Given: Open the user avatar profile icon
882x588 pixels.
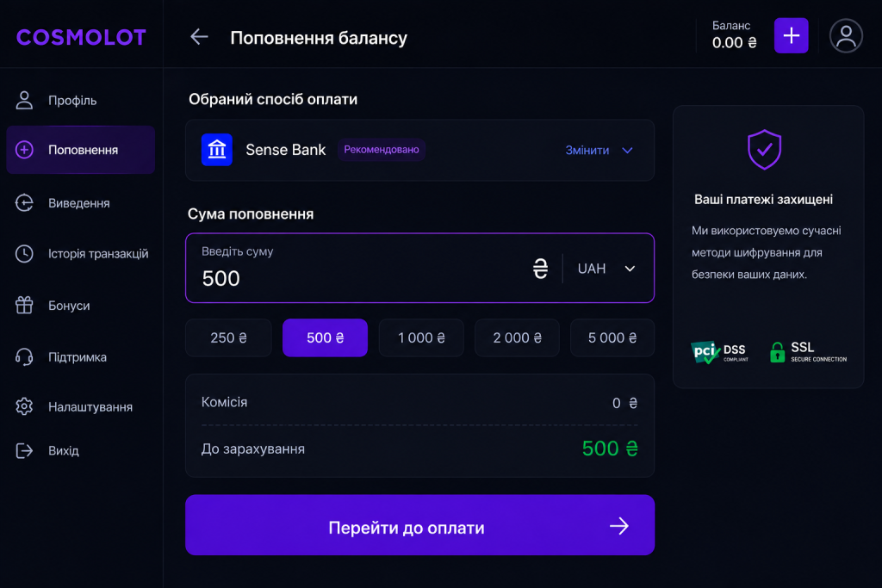Looking at the screenshot, I should point(846,36).
